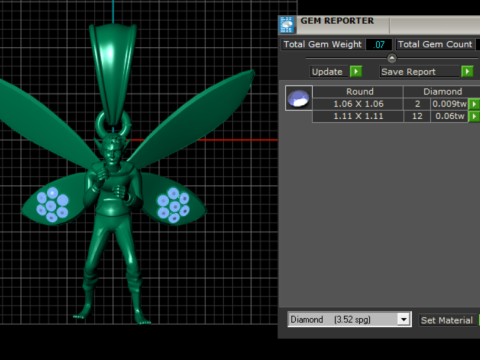Click green arrow on 0.06tw row
The width and height of the screenshot is (480, 360).
474,116
